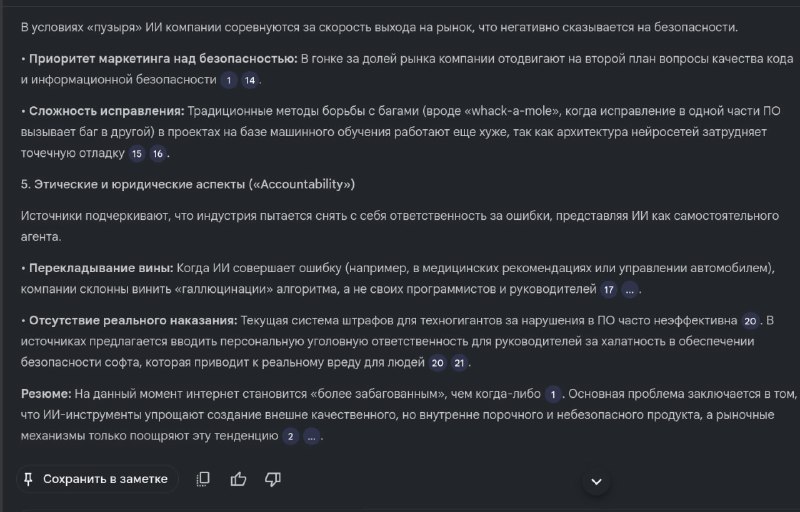Click the thumbs up icon
The image size is (800, 512).
pyautogui.click(x=238, y=479)
